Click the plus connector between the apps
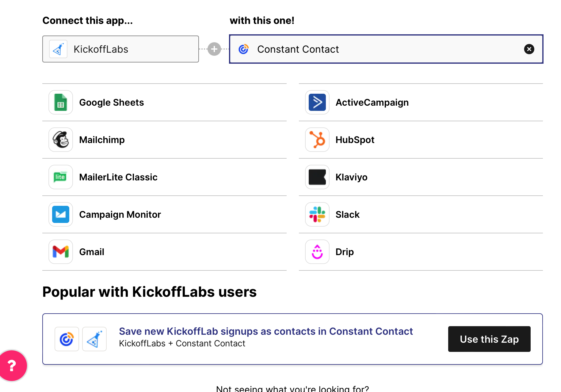 click(x=214, y=49)
